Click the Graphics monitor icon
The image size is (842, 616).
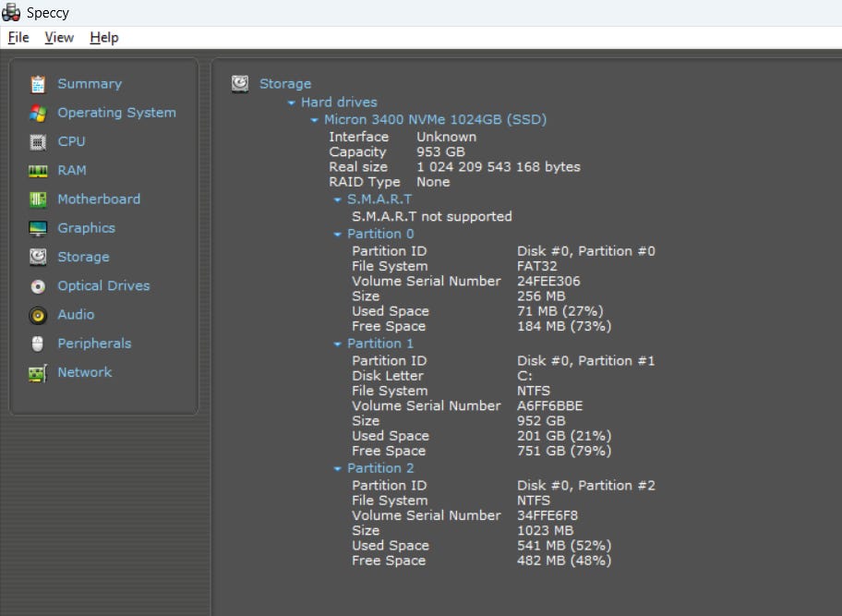coord(38,228)
